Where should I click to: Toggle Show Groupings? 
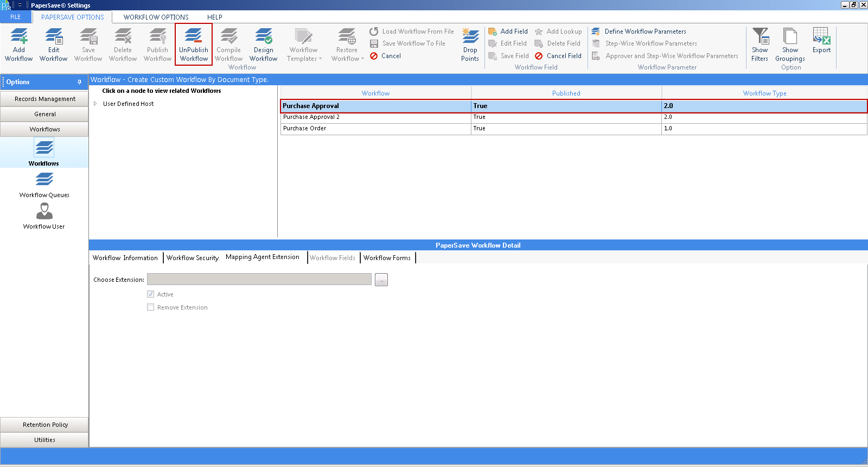(790, 45)
